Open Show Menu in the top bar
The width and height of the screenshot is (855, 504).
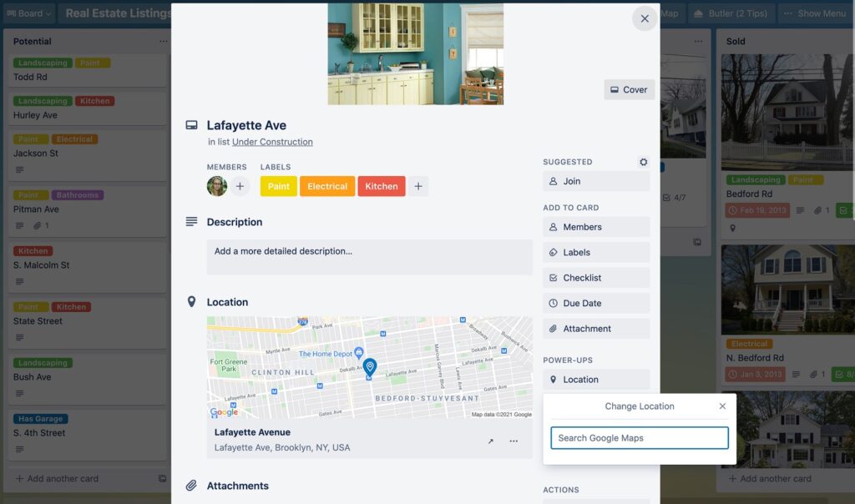click(814, 13)
